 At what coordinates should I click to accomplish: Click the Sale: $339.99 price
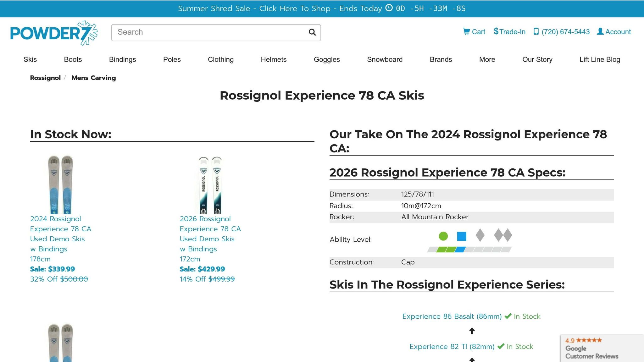(53, 269)
